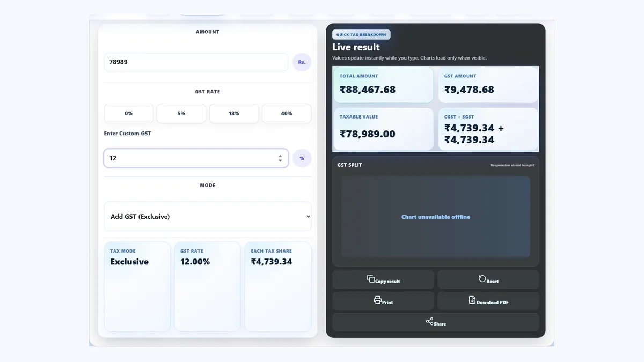Click the GST RATE section label above presets
This screenshot has height=362, width=644.
[208, 92]
